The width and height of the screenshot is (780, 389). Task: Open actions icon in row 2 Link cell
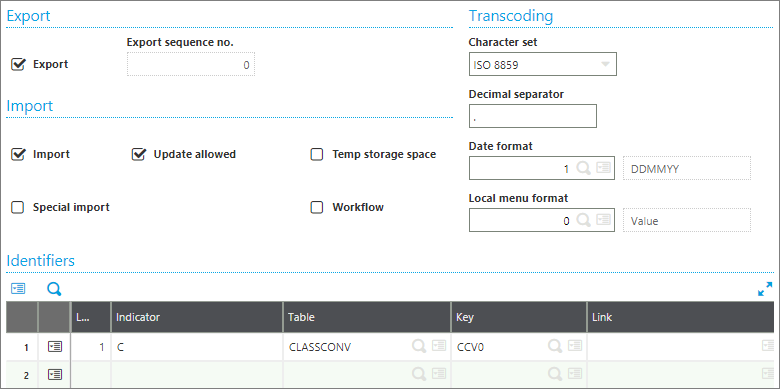pos(768,373)
